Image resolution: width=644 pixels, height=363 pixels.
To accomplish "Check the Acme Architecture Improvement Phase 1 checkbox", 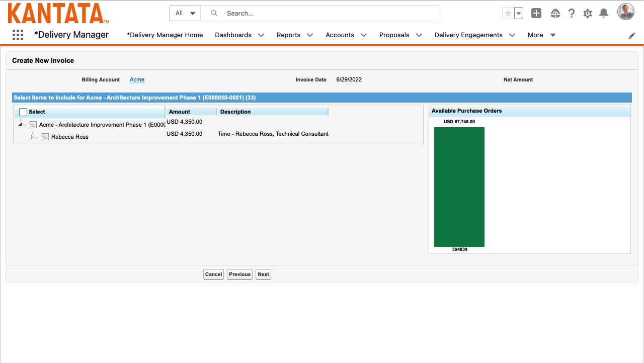I will (33, 125).
